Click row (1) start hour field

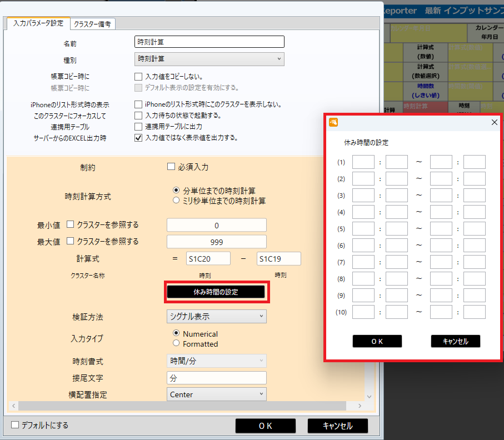(363, 162)
